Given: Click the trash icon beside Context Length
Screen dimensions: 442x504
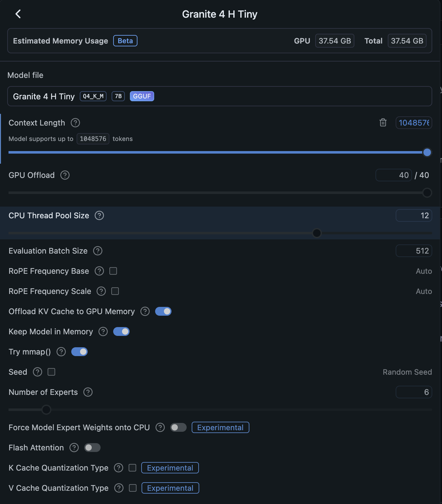Looking at the screenshot, I should point(383,122).
